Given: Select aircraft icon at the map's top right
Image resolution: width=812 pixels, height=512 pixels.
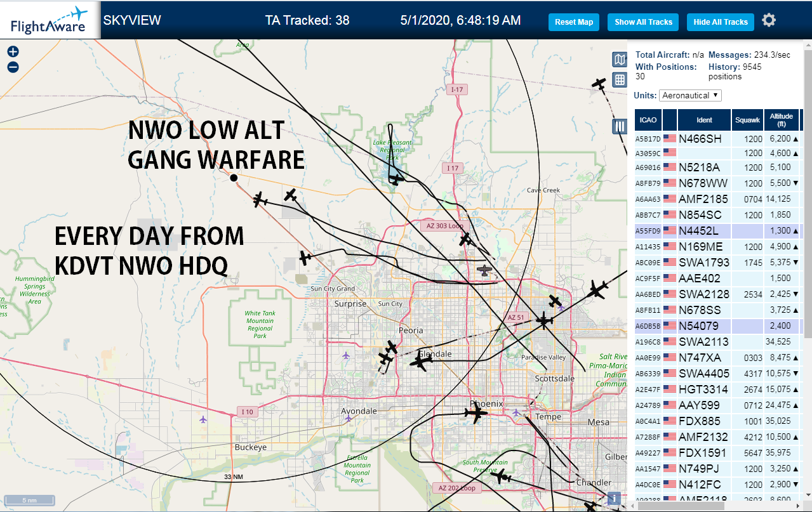Looking at the screenshot, I should click(599, 83).
